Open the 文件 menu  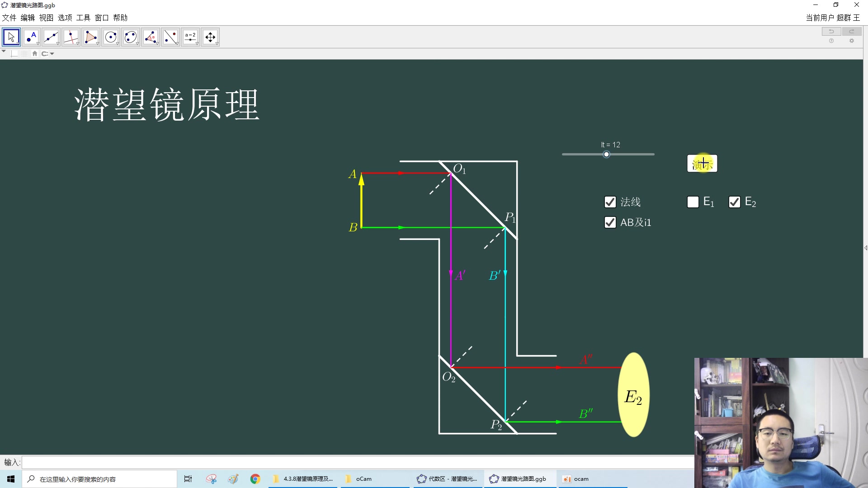pos(9,18)
